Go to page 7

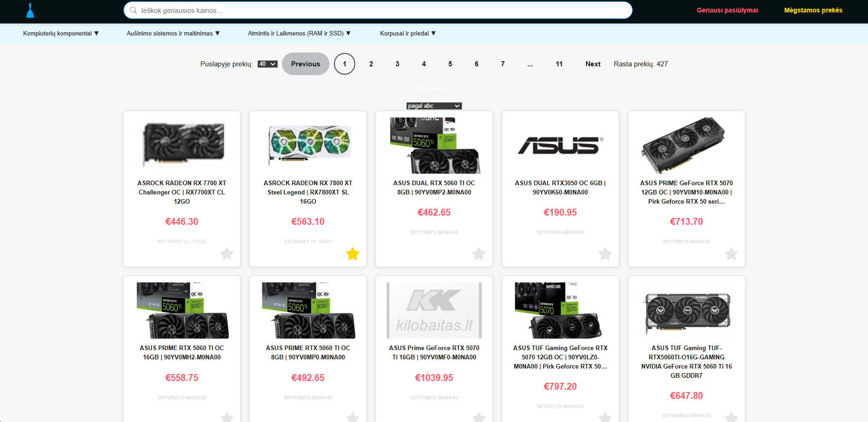[503, 64]
